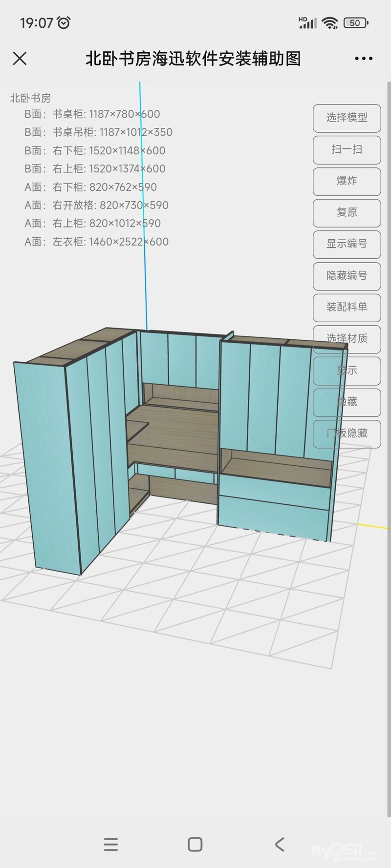Click the 隐藏 hide button
391x868 pixels.
(347, 402)
